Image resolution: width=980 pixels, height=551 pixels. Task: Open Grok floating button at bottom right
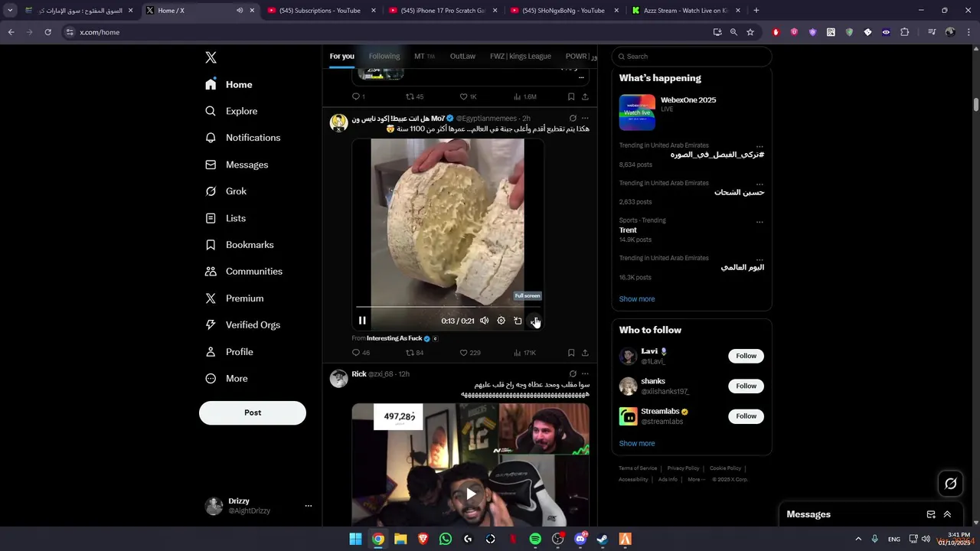coord(951,484)
